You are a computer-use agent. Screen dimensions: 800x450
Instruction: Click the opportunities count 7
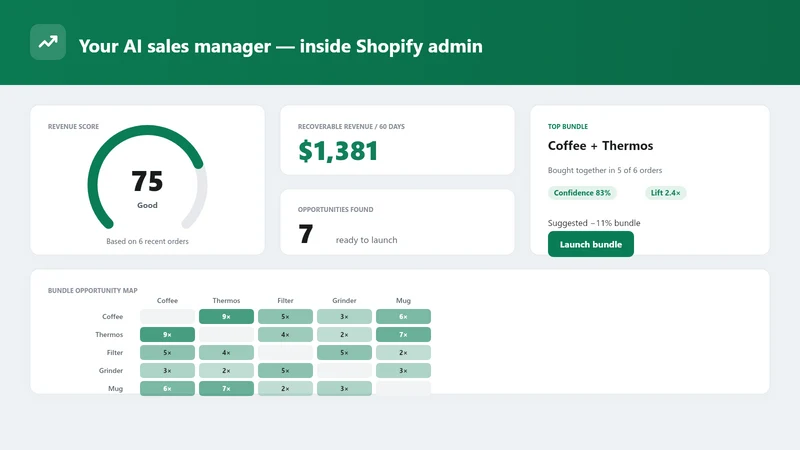[x=306, y=234]
